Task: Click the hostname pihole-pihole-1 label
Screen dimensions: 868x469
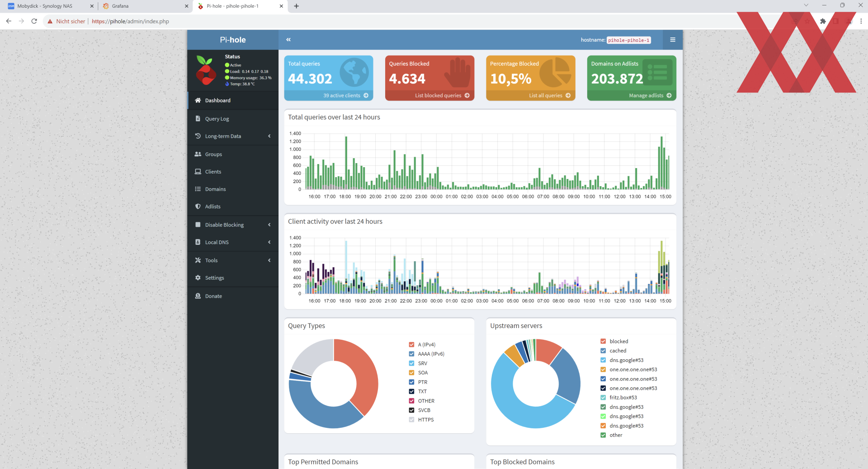Action: [x=628, y=40]
